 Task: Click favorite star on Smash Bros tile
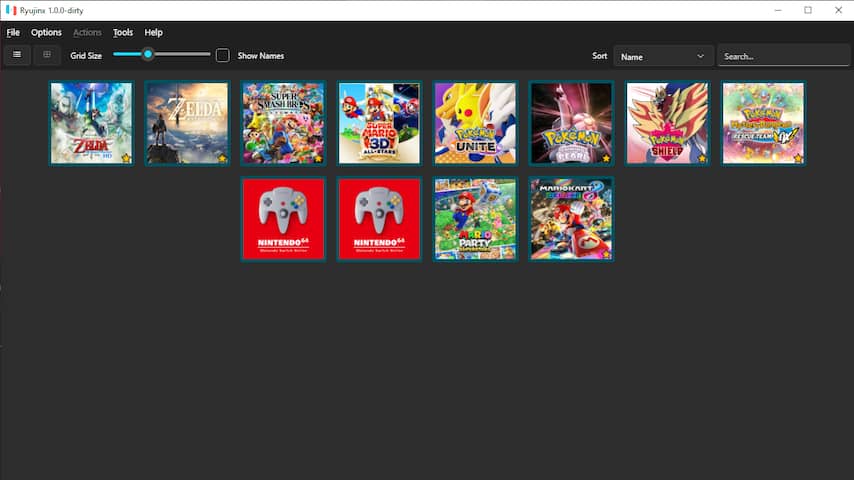click(318, 159)
